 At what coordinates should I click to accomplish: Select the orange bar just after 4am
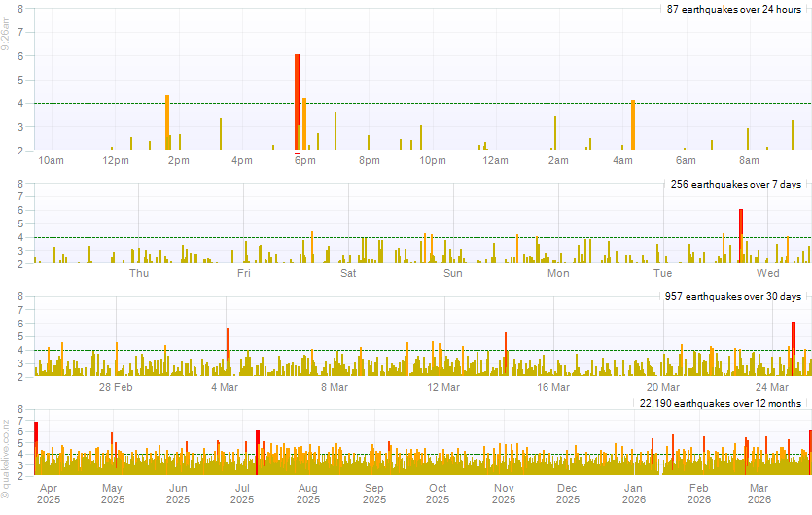pos(632,124)
